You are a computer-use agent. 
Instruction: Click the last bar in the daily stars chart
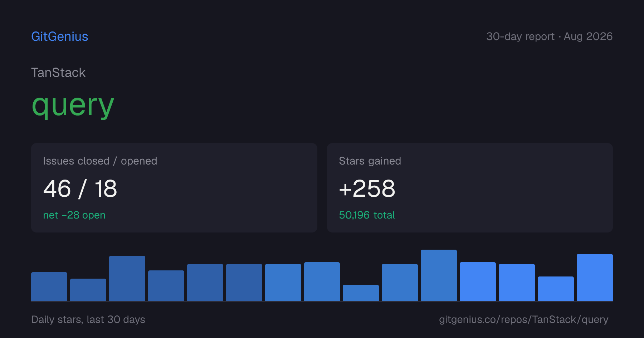coord(595,278)
